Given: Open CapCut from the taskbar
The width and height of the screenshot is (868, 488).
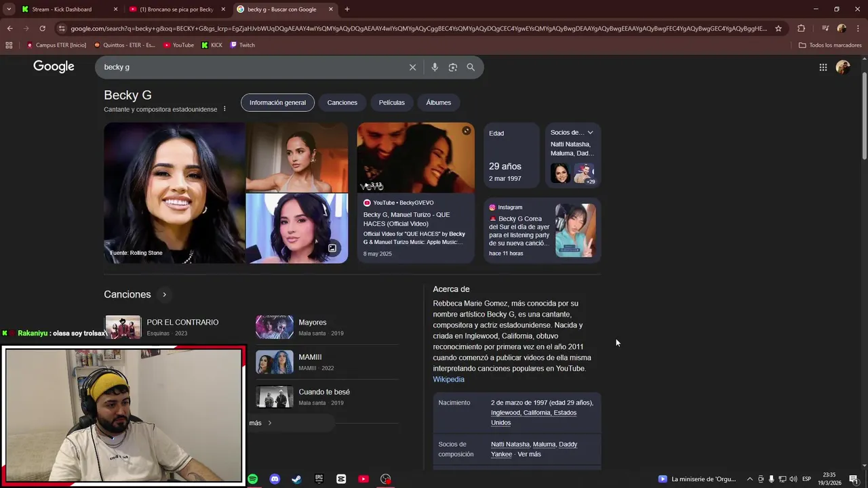Looking at the screenshot, I should click(341, 479).
